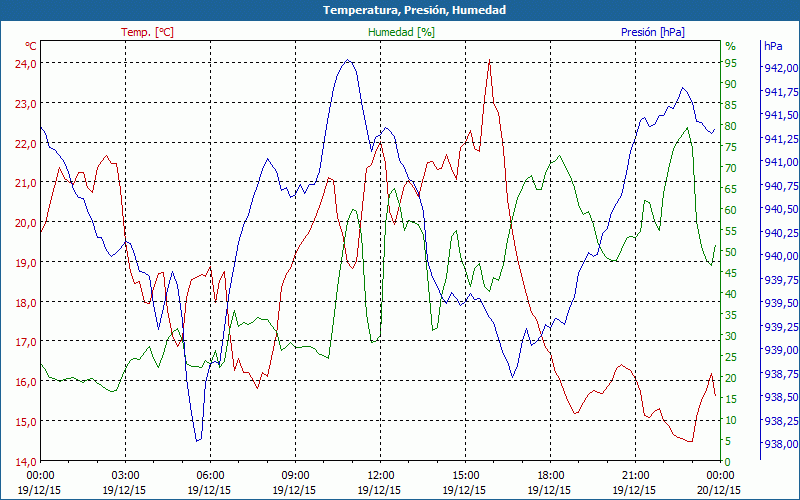The width and height of the screenshot is (800, 500).
Task: Click the '942,00' pressure axis value
Action: point(781,68)
